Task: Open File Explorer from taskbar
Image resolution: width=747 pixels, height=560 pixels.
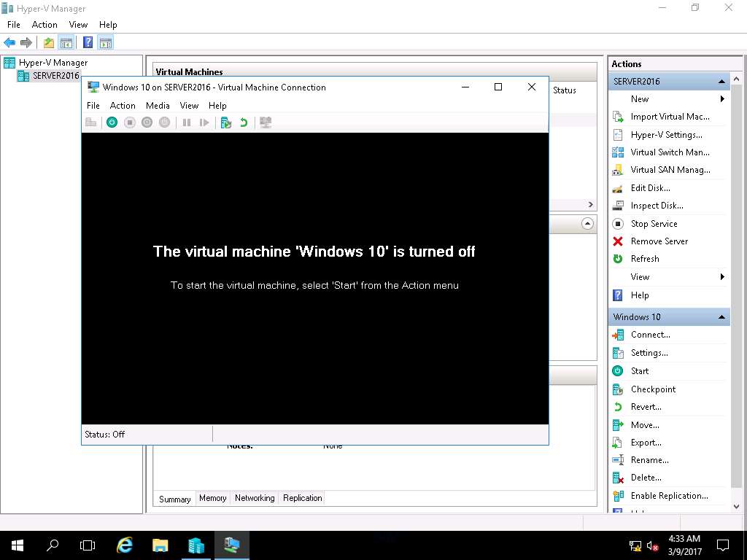Action: (x=160, y=545)
